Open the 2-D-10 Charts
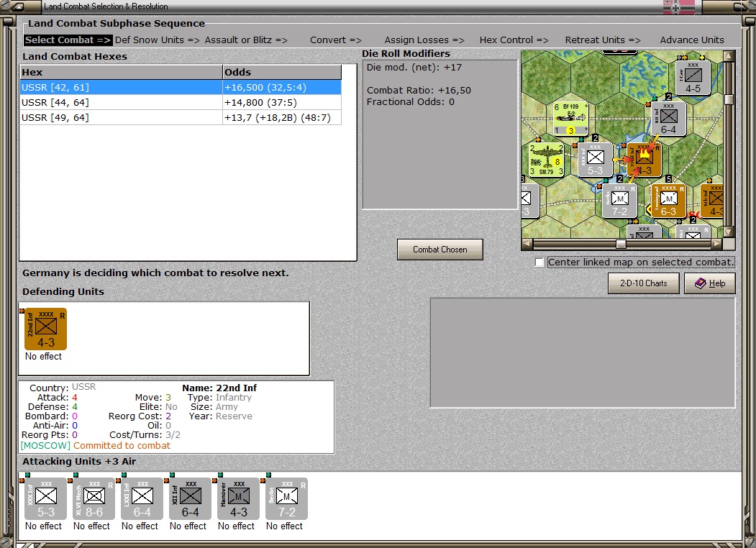Viewport: 756px width, 548px height. pos(643,283)
